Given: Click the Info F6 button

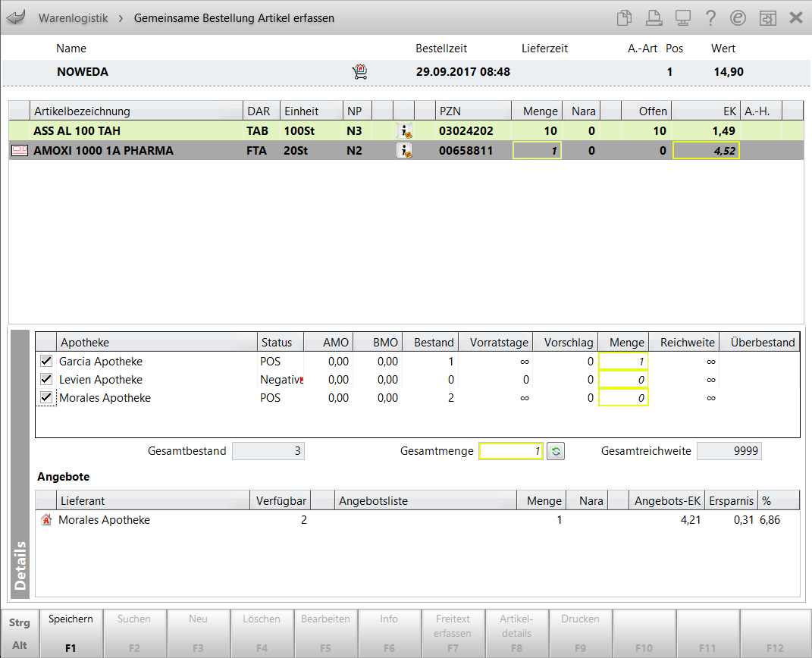Looking at the screenshot, I should 390,633.
